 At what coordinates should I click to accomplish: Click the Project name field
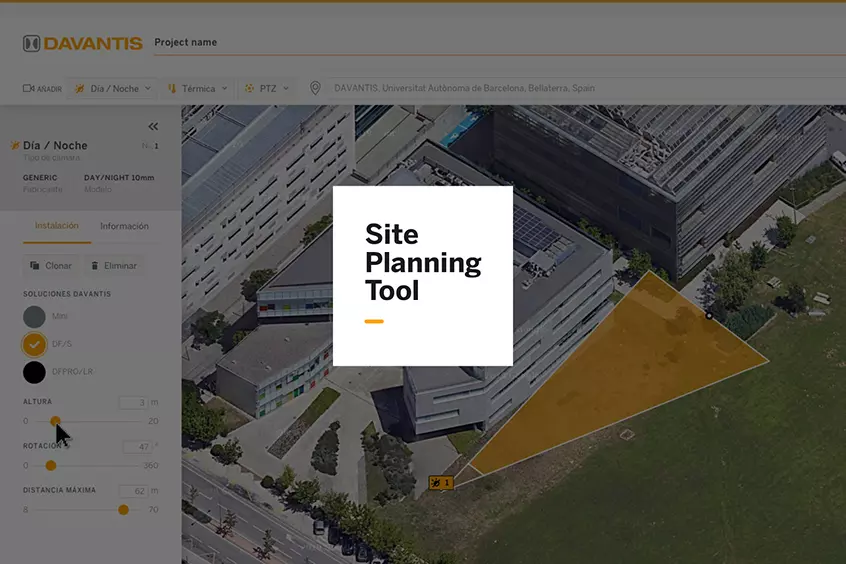(400, 43)
